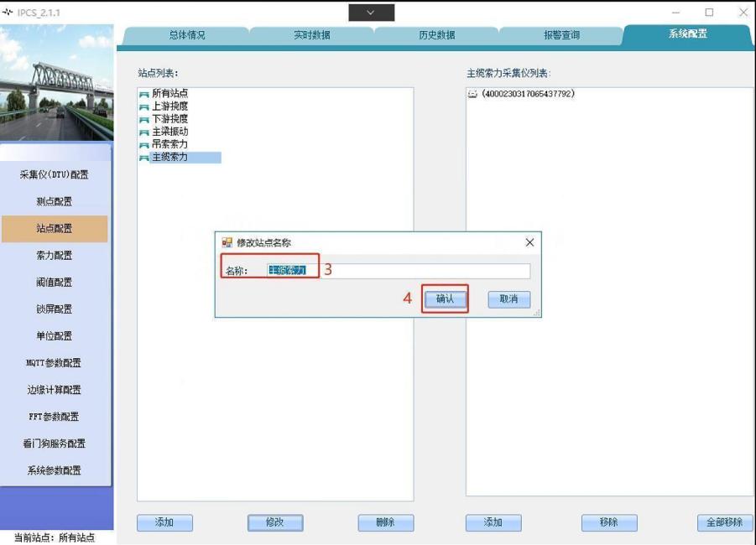This screenshot has height=545, width=756.
Task: Click the 吊索索力 station icon
Action: [143, 145]
